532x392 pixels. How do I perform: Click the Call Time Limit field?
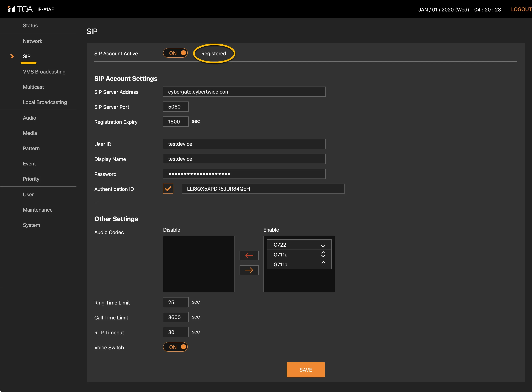(176, 317)
